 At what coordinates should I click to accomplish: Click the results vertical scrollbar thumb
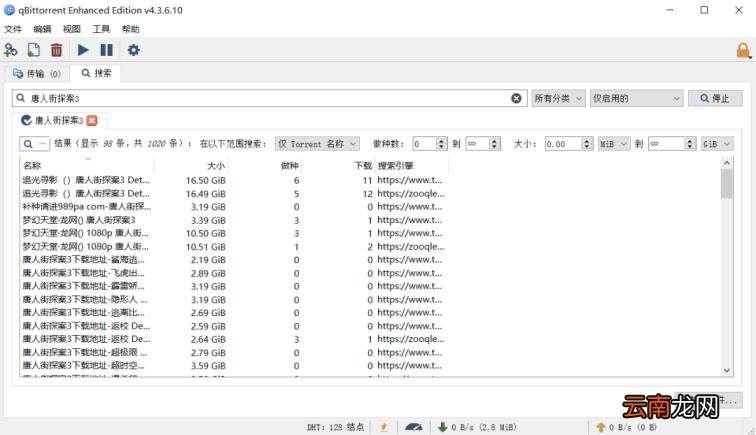pyautogui.click(x=727, y=184)
